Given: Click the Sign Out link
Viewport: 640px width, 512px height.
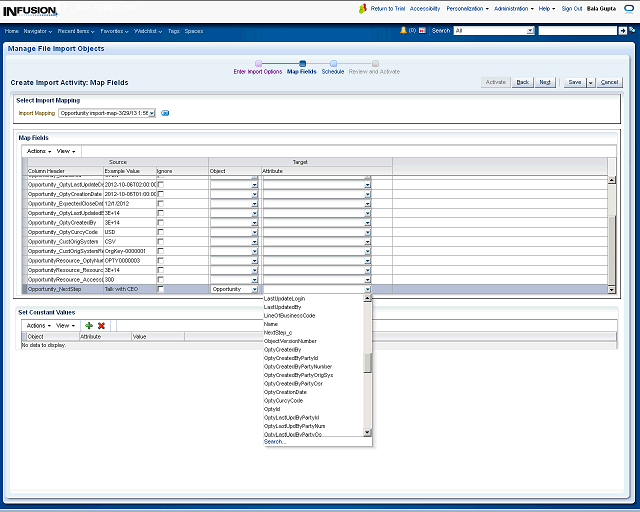Looking at the screenshot, I should click(x=571, y=9).
